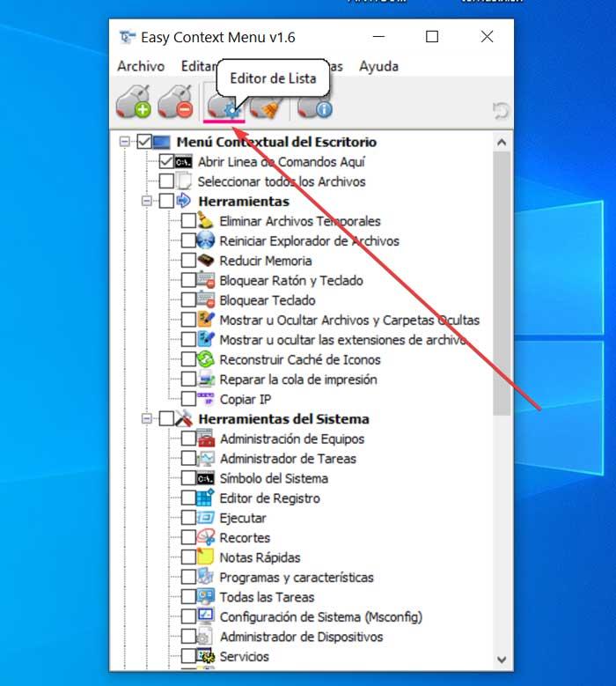Click the run dialog icon beside Ejecutar
The height and width of the screenshot is (686, 616).
tap(205, 518)
